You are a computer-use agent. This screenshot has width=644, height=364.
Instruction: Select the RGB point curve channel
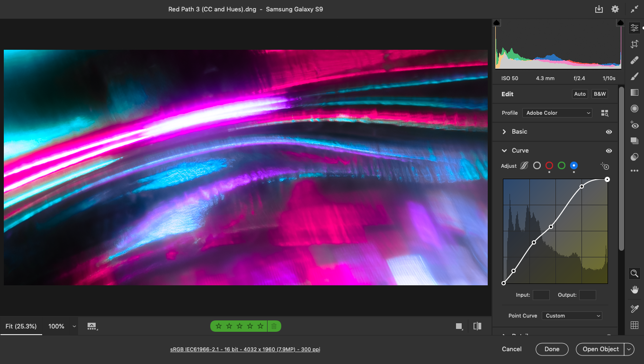pos(537,165)
